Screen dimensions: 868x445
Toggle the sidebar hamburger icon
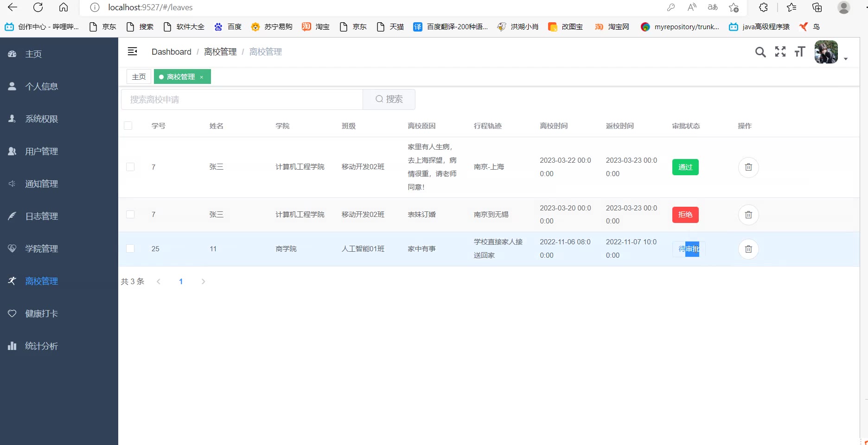coord(132,51)
